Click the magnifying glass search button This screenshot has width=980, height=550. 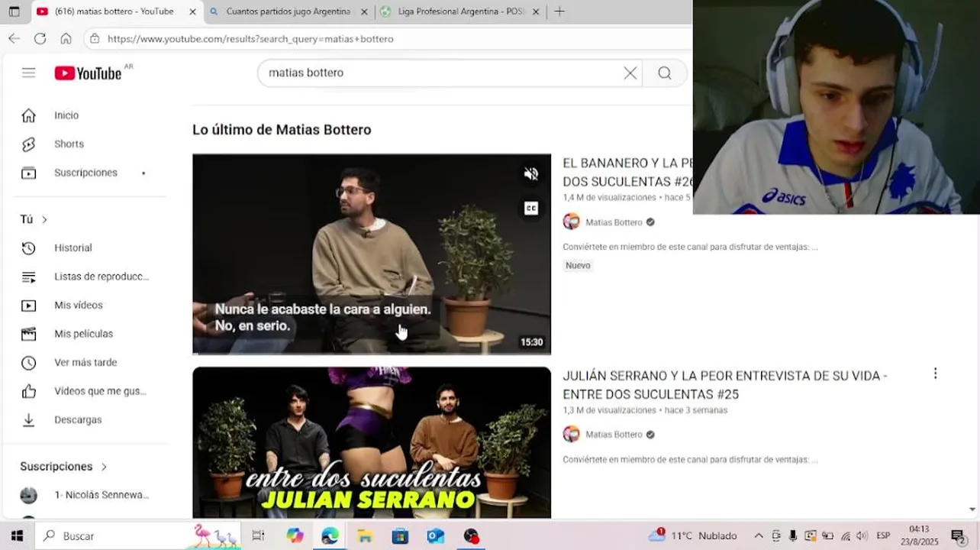pyautogui.click(x=665, y=73)
